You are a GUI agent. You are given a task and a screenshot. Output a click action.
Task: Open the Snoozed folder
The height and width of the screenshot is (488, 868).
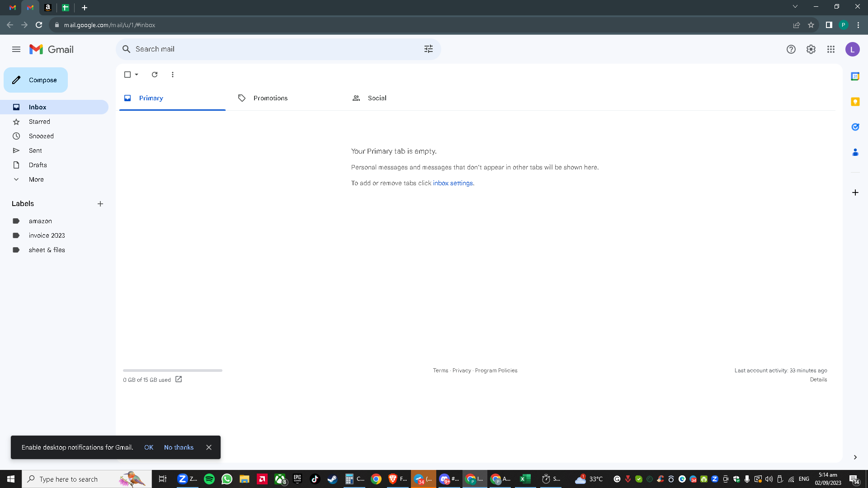pos(54,136)
